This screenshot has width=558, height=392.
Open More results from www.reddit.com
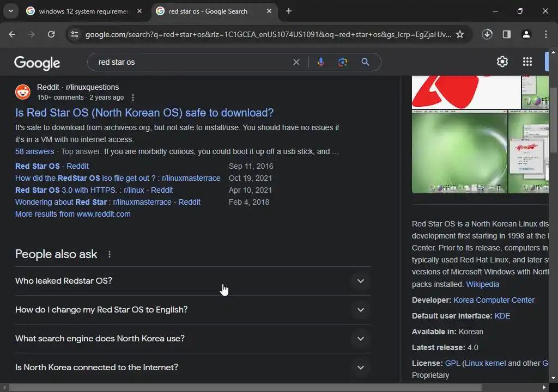click(x=73, y=214)
